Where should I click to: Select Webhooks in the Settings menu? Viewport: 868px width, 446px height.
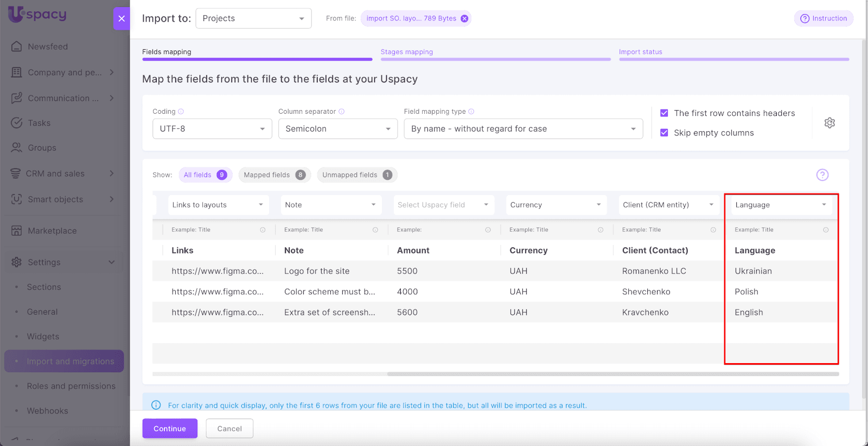[48, 411]
